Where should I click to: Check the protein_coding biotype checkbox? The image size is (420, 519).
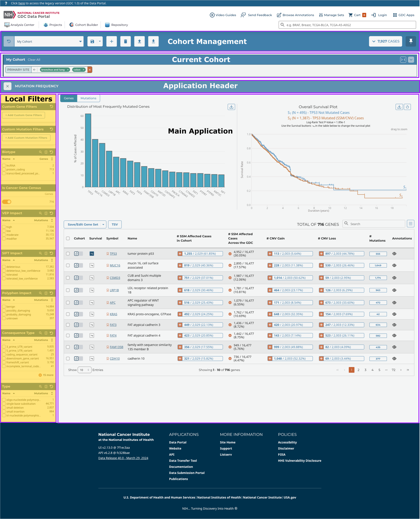(4, 170)
